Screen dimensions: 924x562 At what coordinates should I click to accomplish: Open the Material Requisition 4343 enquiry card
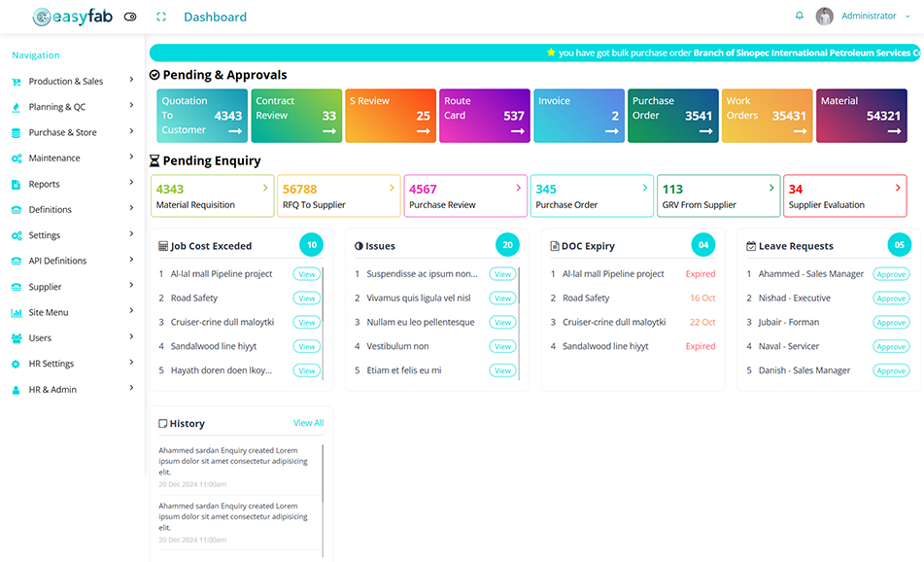[x=213, y=195]
